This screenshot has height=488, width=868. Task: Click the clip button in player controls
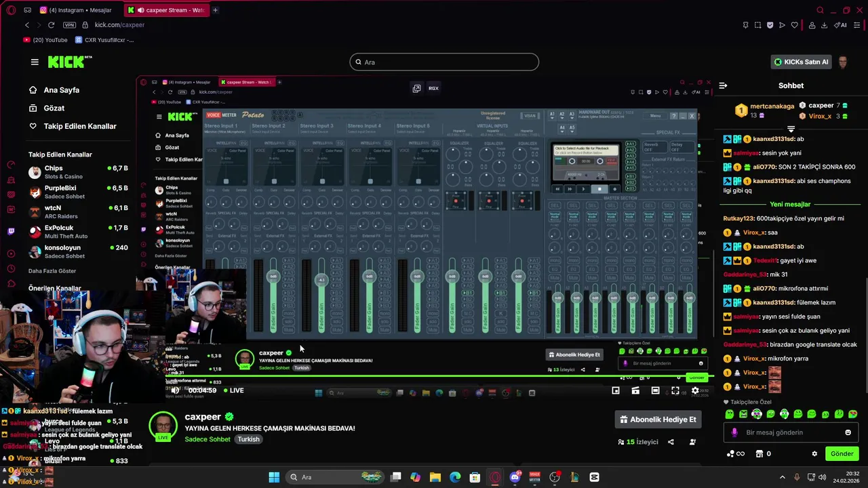pos(635,390)
